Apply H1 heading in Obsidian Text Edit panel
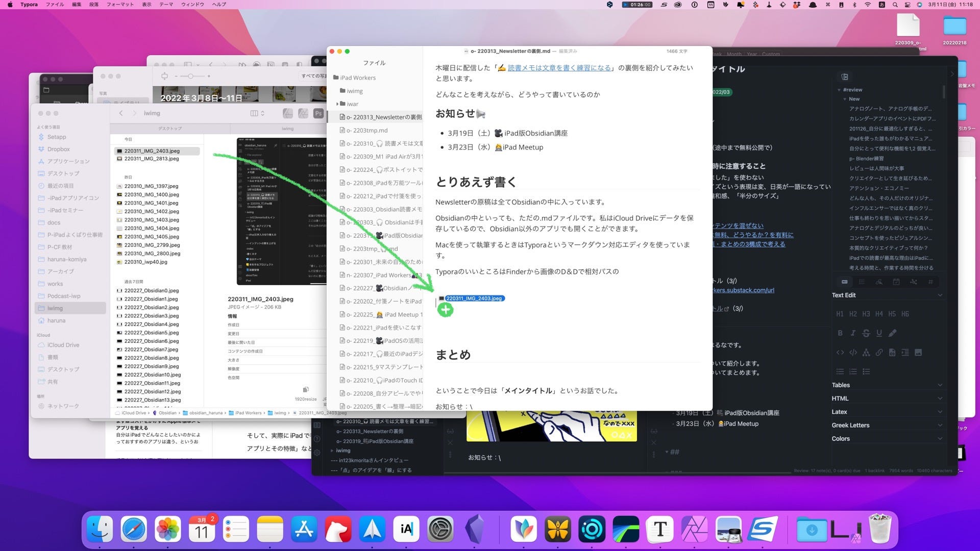The height and width of the screenshot is (551, 980). tap(840, 314)
